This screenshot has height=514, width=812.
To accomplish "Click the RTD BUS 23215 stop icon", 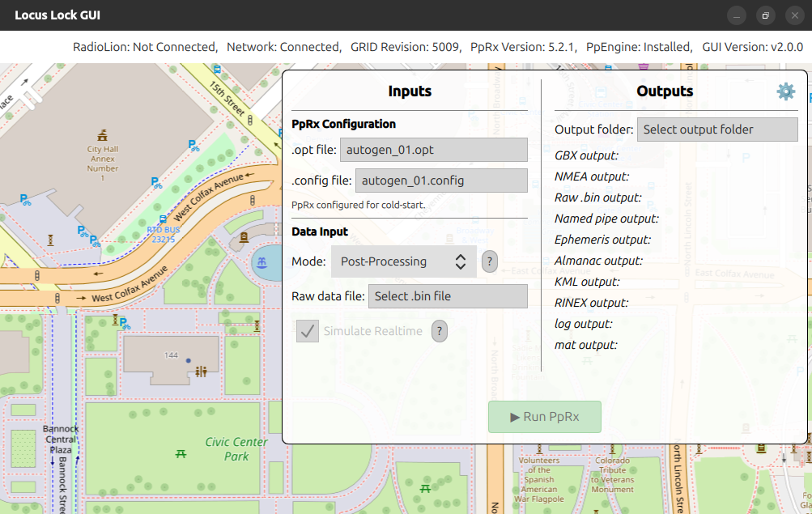I will [x=163, y=219].
